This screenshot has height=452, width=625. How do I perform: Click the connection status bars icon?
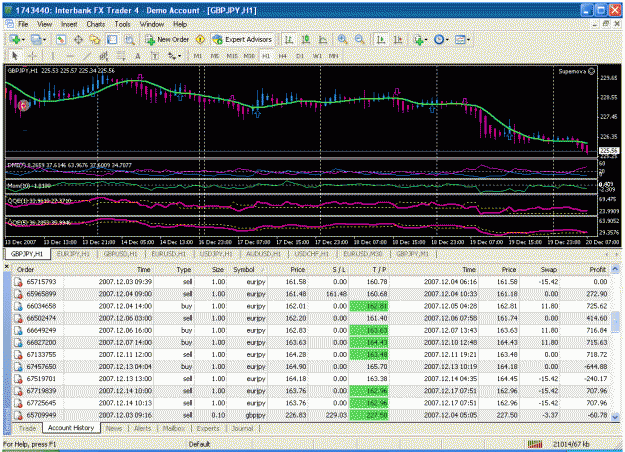coord(535,444)
